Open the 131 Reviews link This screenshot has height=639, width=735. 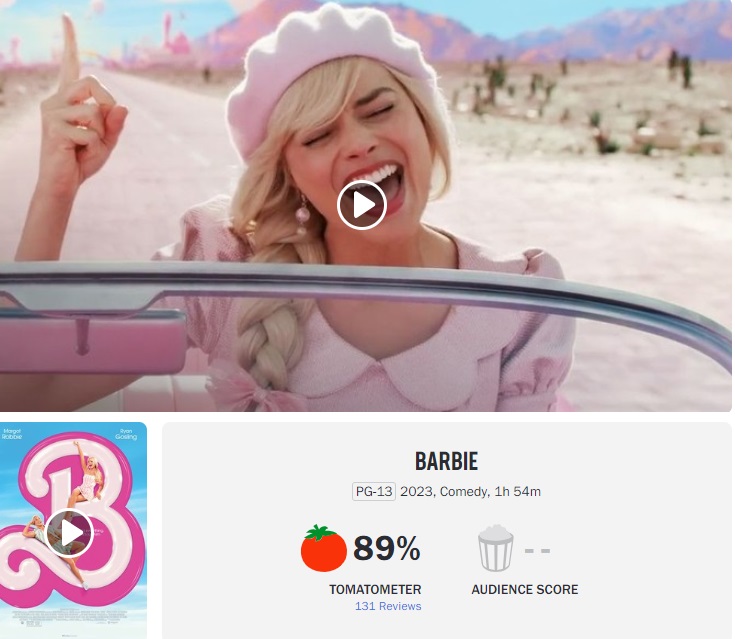point(388,606)
